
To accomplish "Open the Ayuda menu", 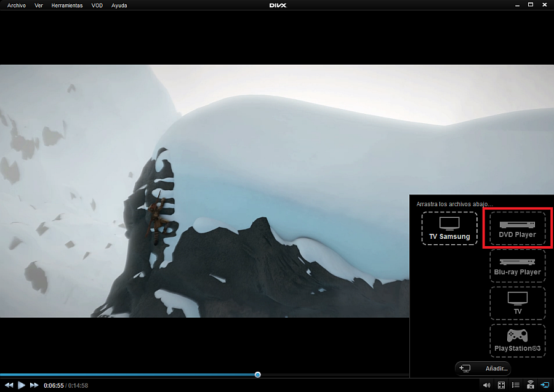I will (119, 6).
